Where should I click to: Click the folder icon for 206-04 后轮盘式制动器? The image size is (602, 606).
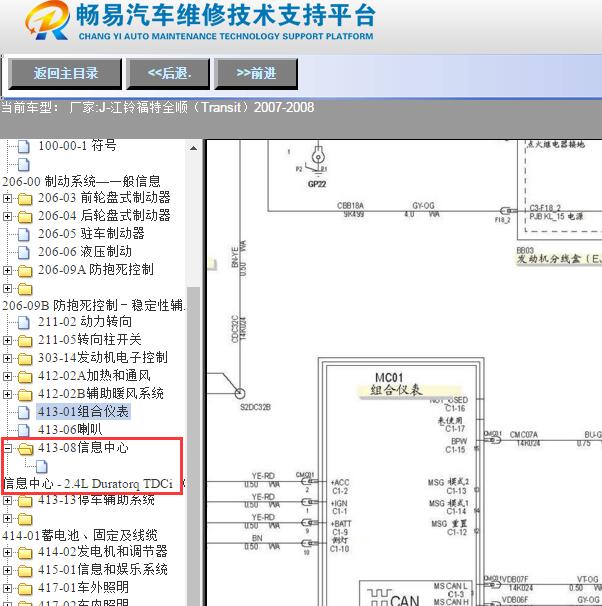click(x=25, y=216)
